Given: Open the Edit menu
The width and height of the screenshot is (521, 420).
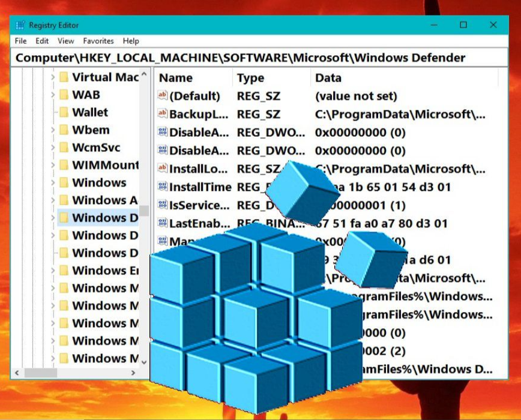Looking at the screenshot, I should coord(42,41).
